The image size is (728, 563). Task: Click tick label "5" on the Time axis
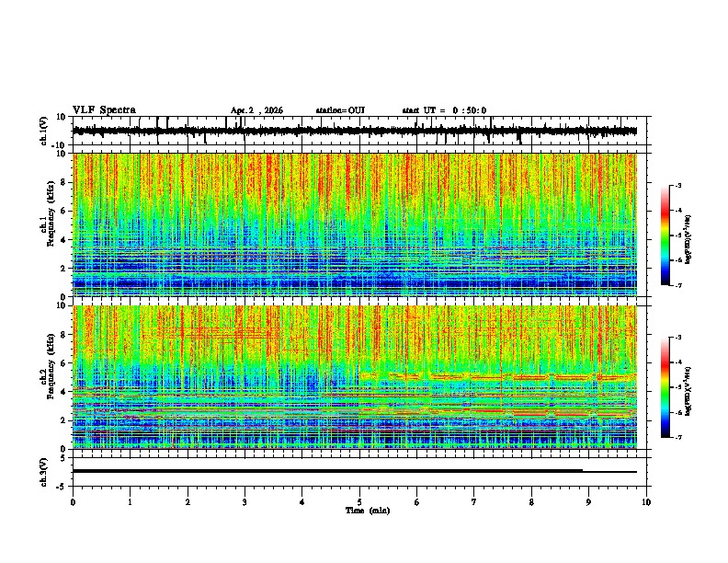click(x=359, y=502)
